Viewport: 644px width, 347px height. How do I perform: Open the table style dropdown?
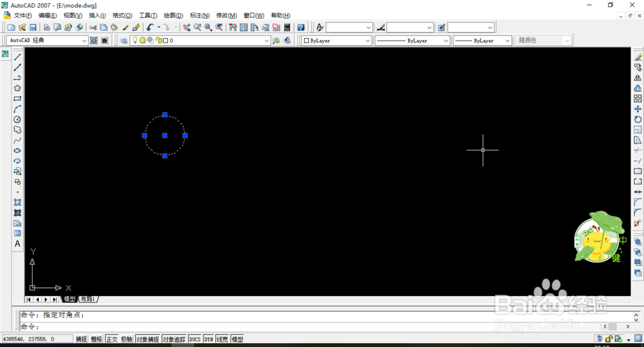(490, 28)
